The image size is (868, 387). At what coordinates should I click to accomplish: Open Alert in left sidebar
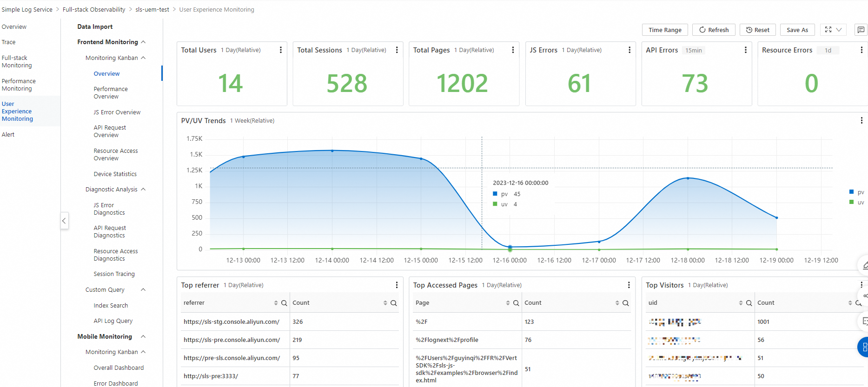click(8, 134)
